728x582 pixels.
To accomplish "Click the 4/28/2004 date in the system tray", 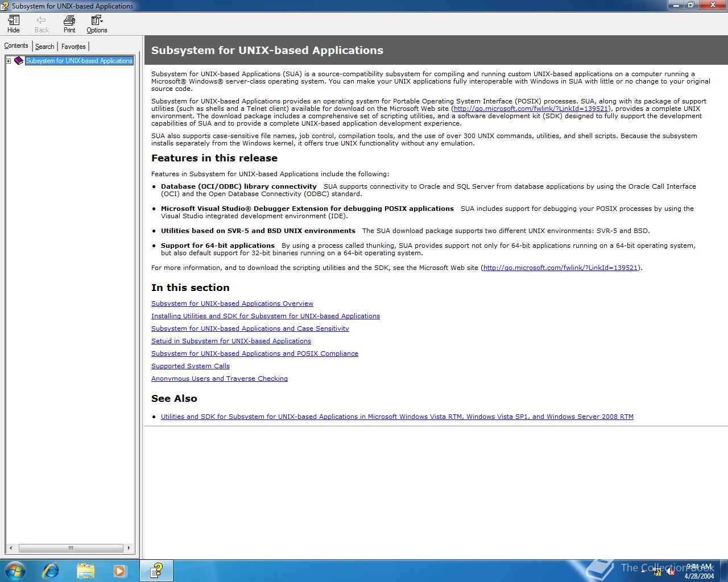I will point(700,576).
